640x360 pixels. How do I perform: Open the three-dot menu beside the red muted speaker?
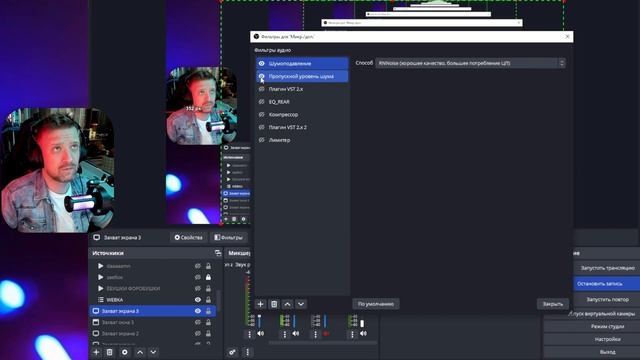(315, 334)
